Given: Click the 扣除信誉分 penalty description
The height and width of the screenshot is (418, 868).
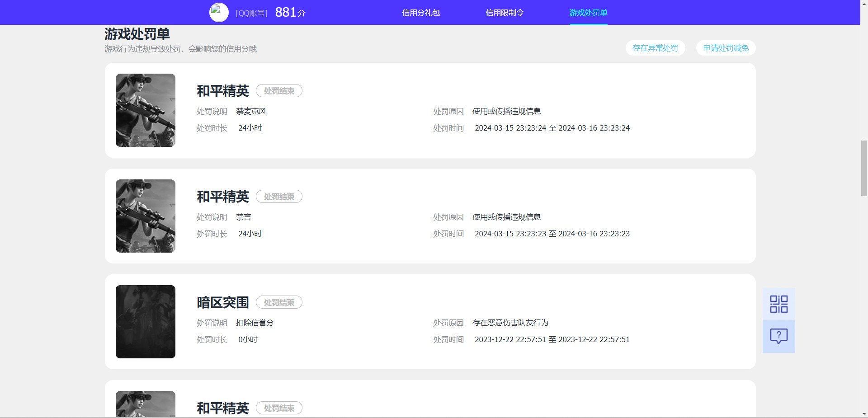Looking at the screenshot, I should [255, 323].
